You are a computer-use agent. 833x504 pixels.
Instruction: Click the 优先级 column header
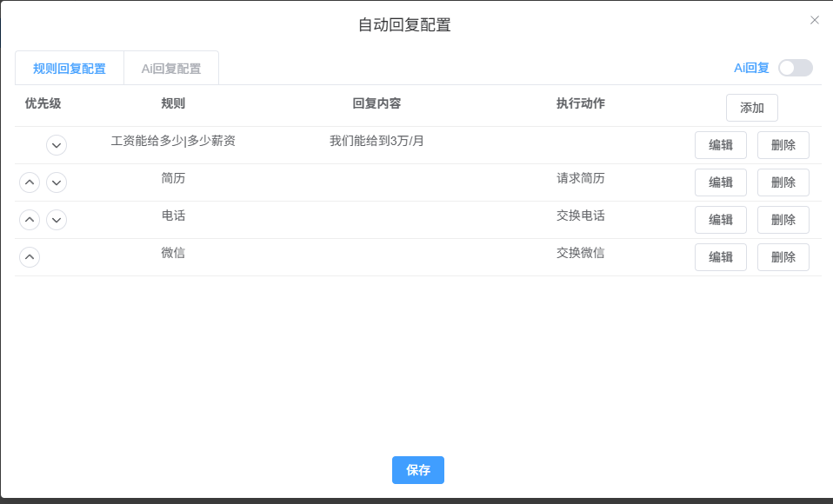point(43,103)
